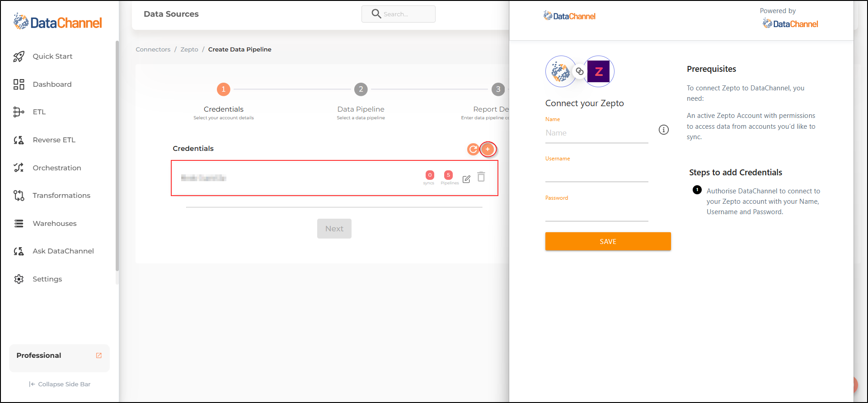The width and height of the screenshot is (868, 403).
Task: Click the link chain icon between logos
Action: [x=580, y=71]
